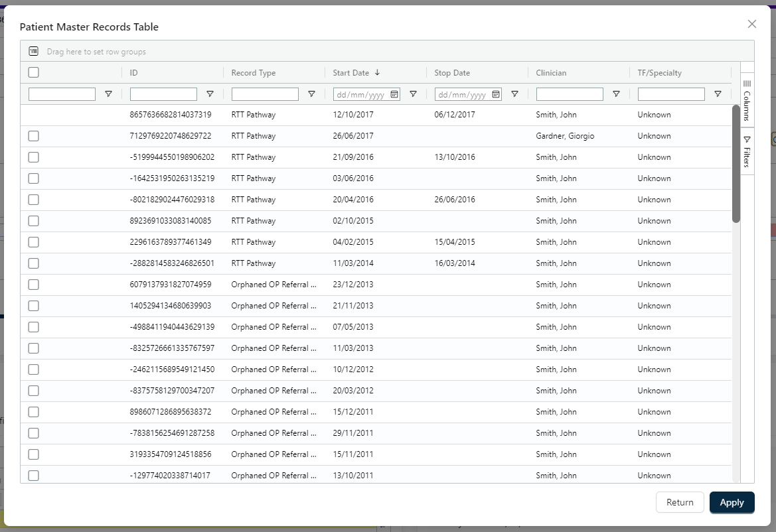Image resolution: width=776 pixels, height=532 pixels.
Task: Click the Start Date filter funnel icon
Action: (x=413, y=94)
